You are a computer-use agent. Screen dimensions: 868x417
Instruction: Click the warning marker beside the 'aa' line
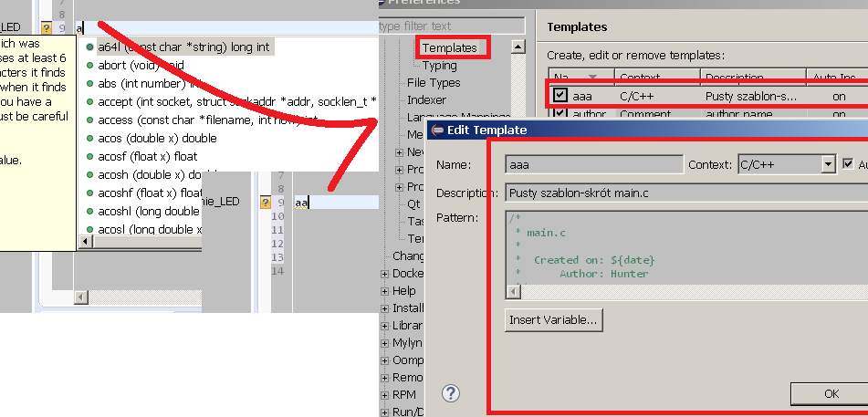(266, 203)
